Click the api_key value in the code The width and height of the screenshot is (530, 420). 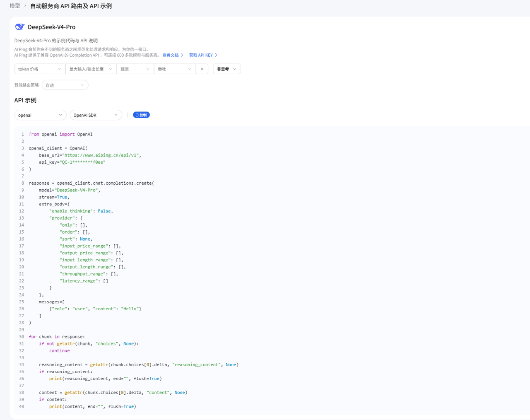83,162
